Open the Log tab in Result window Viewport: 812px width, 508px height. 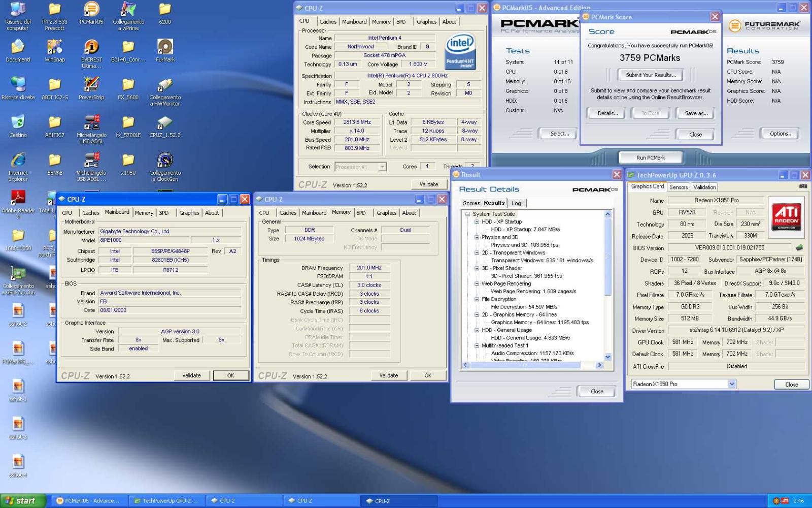(516, 203)
